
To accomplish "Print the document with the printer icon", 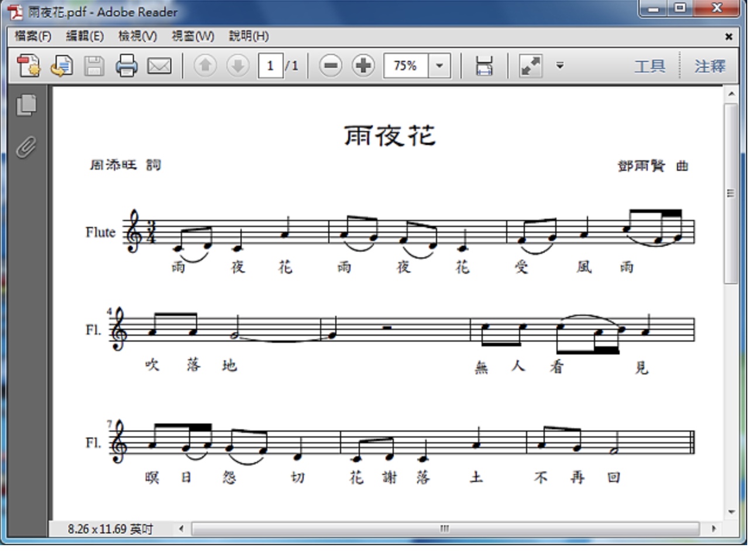I will pos(126,66).
